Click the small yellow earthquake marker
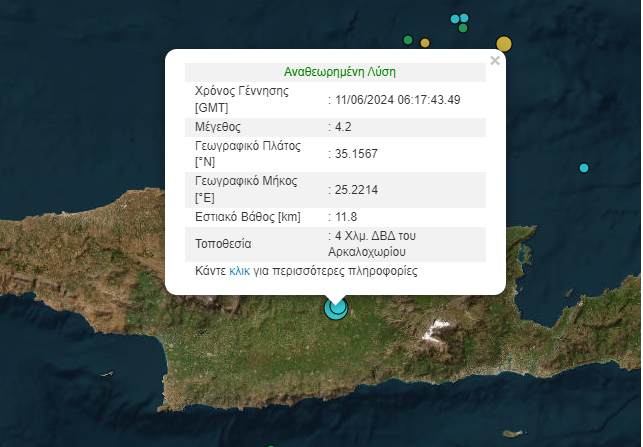Image resolution: width=643 pixels, height=447 pixels. [x=425, y=43]
